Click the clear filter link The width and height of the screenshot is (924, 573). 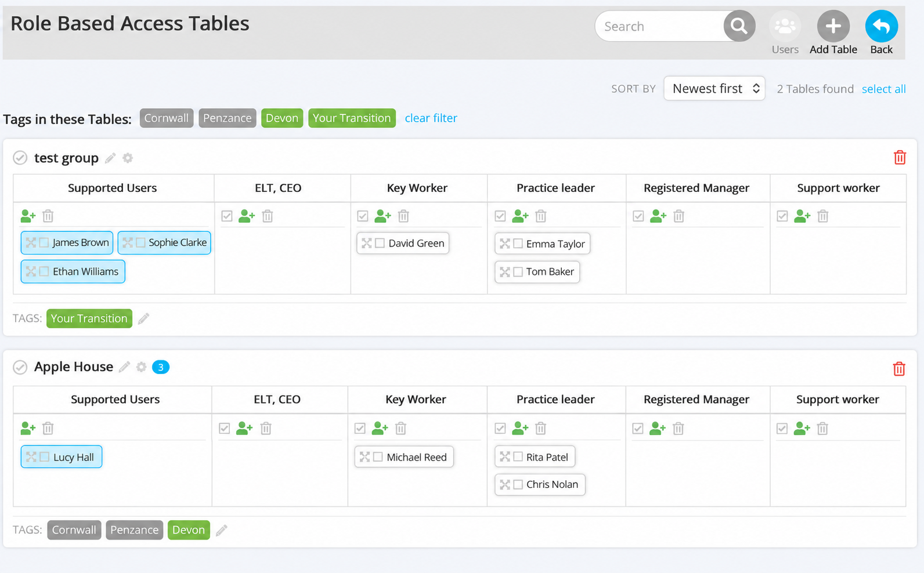[x=431, y=118]
